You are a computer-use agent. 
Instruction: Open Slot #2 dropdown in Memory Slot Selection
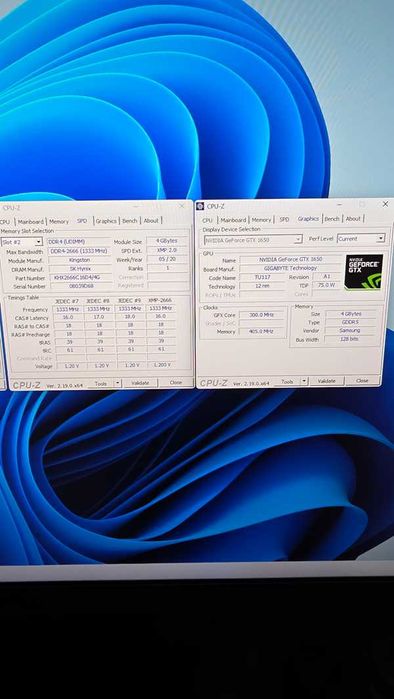pyautogui.click(x=39, y=242)
